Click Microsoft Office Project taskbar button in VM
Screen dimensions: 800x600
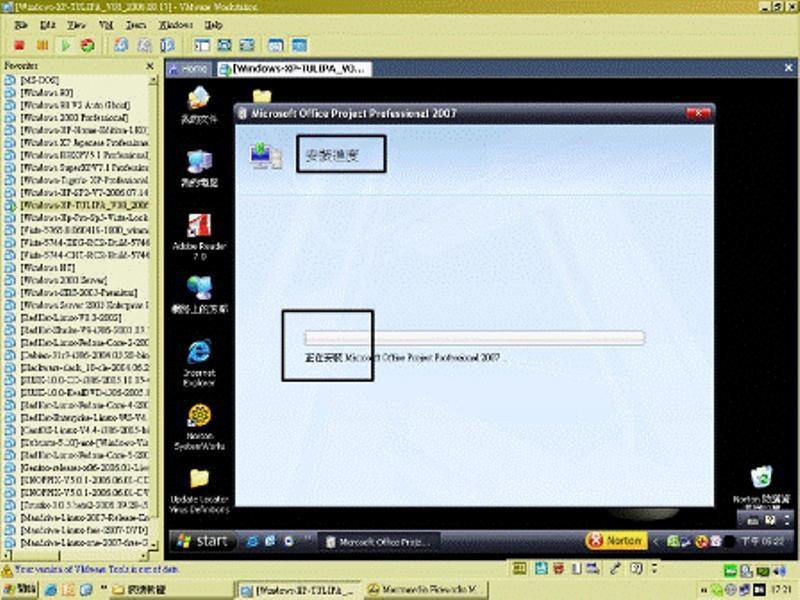[x=378, y=541]
